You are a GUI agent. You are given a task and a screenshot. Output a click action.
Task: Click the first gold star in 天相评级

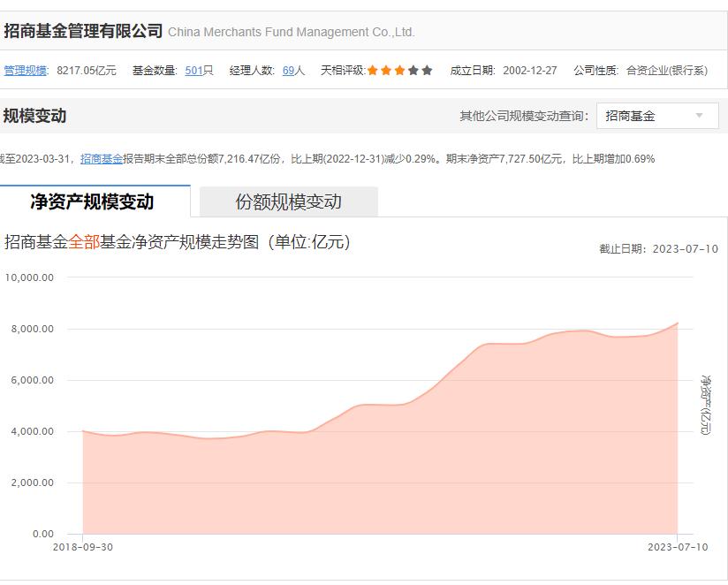coord(373,68)
